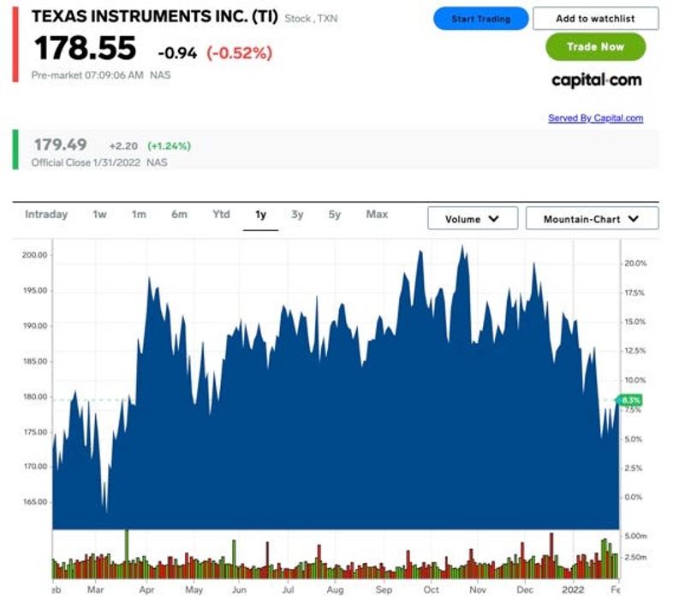Click the green Trade Now button
Viewport: 685px width, 616px height.
tap(595, 47)
